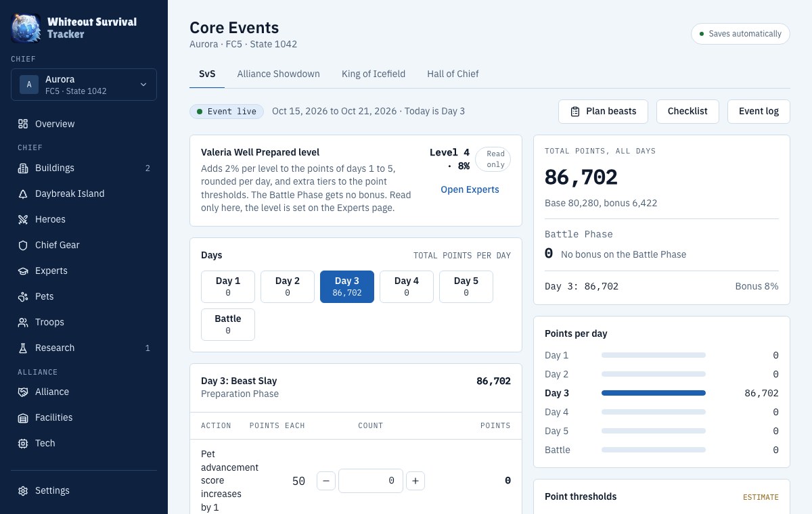Viewport: 812px width, 514px height.
Task: Click the Heroes crossed-swords icon
Action: point(23,219)
